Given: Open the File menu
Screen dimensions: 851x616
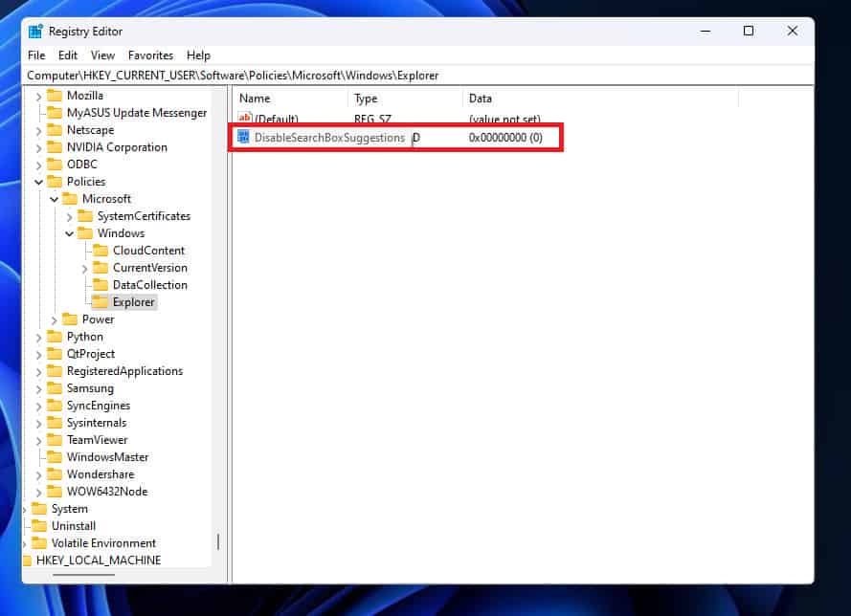Looking at the screenshot, I should pyautogui.click(x=36, y=55).
